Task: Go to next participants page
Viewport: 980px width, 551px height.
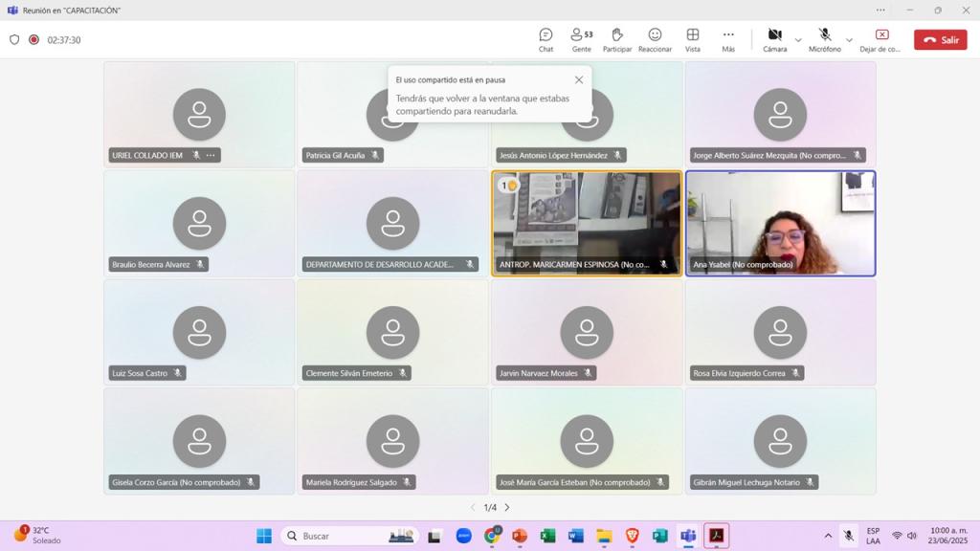Action: point(507,507)
